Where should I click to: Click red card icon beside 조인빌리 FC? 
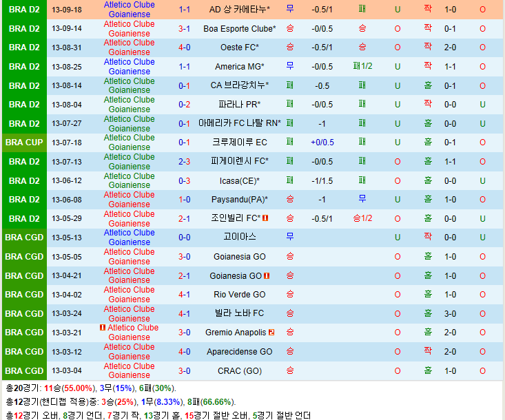click(265, 218)
